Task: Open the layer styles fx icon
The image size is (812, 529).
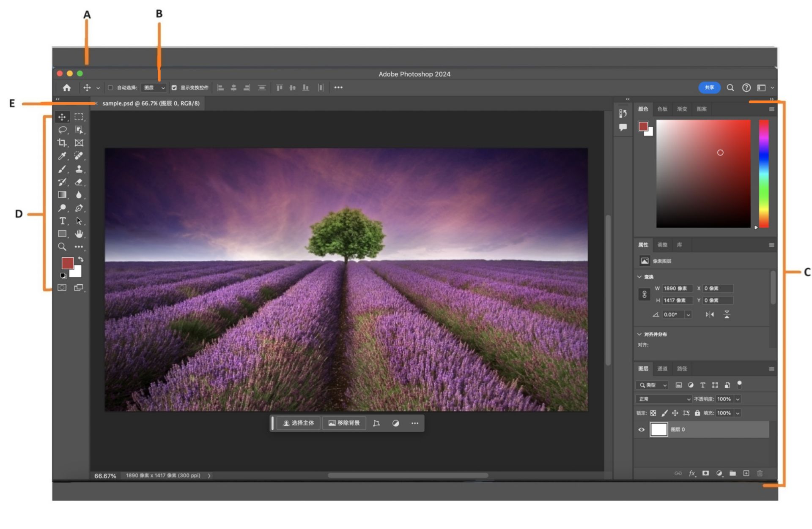Action: 692,474
